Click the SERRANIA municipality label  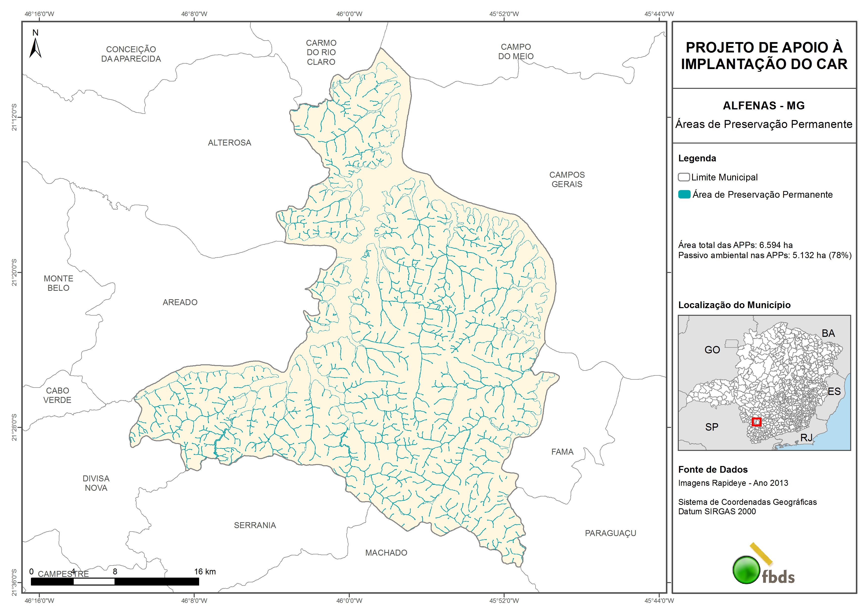(255, 525)
